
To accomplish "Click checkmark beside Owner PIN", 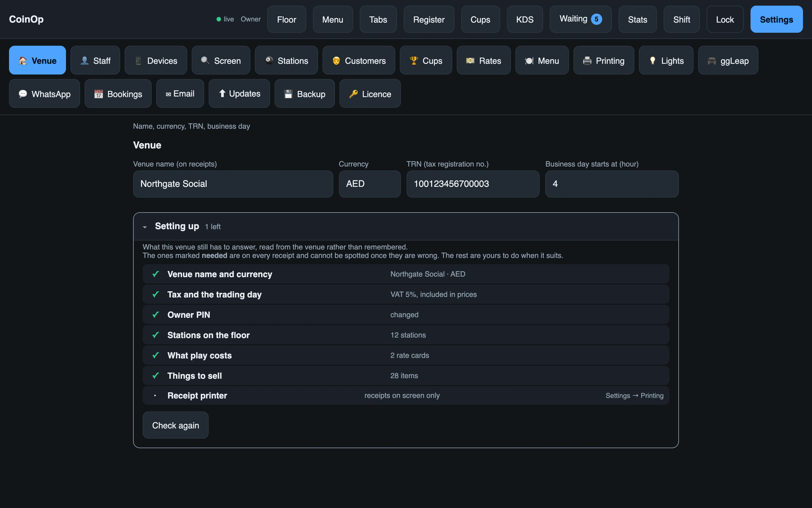I will point(155,315).
